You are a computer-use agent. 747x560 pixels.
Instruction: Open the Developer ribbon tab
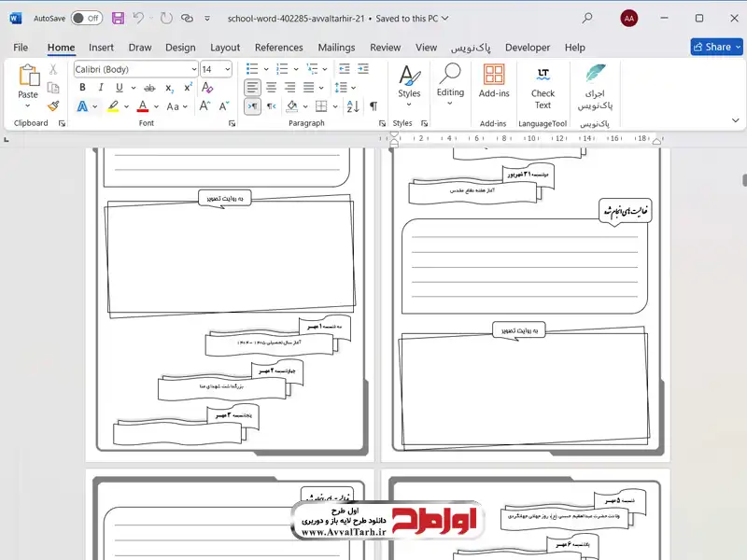[528, 48]
